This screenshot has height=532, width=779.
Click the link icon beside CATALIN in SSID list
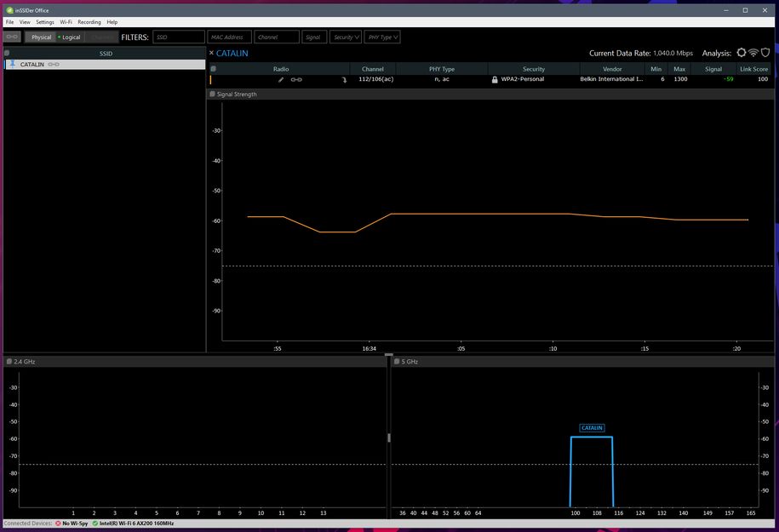click(x=54, y=64)
